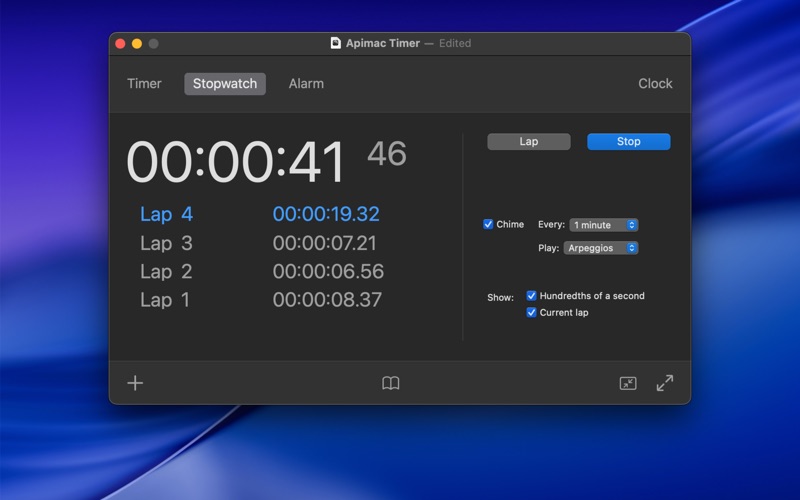This screenshot has height=500, width=800.
Task: Click the plus icon to add a timer
Action: (x=135, y=383)
